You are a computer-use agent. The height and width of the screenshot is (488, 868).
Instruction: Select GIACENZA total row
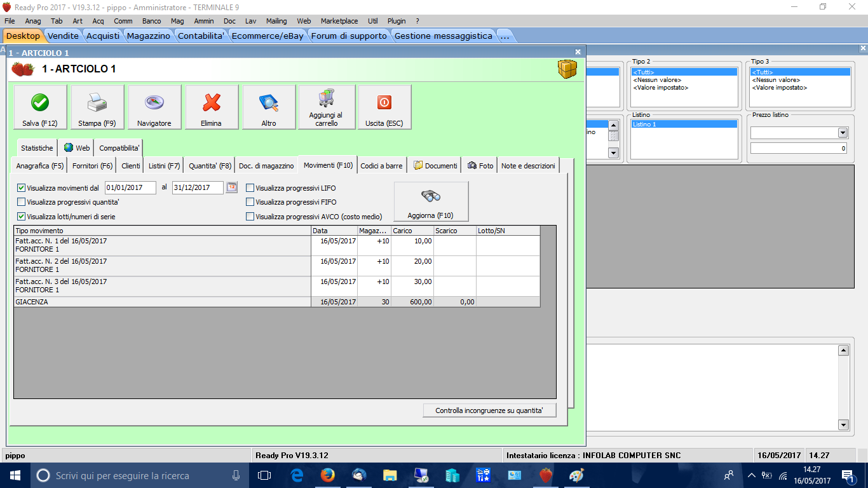pyautogui.click(x=277, y=302)
